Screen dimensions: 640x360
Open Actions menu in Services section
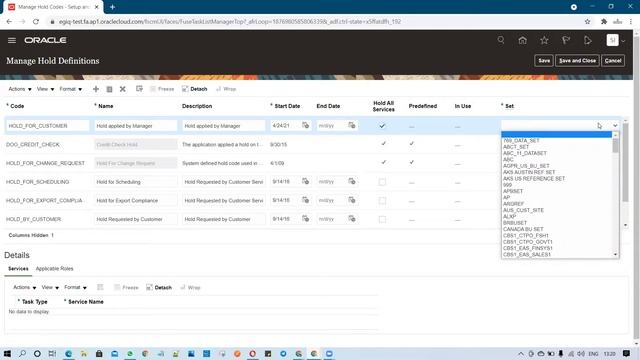click(x=24, y=287)
